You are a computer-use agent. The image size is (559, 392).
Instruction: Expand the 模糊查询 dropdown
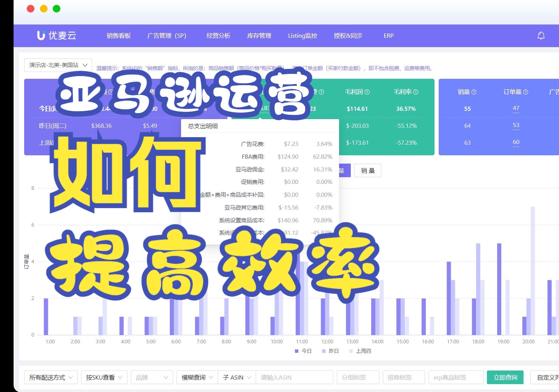click(197, 377)
